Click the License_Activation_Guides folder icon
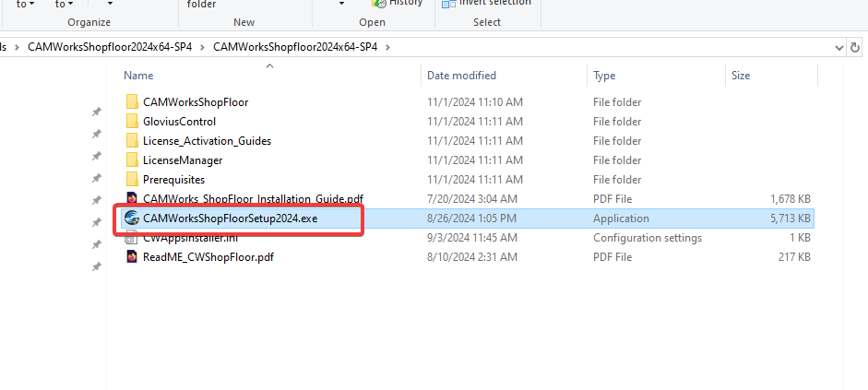The image size is (868, 390). pyautogui.click(x=132, y=140)
